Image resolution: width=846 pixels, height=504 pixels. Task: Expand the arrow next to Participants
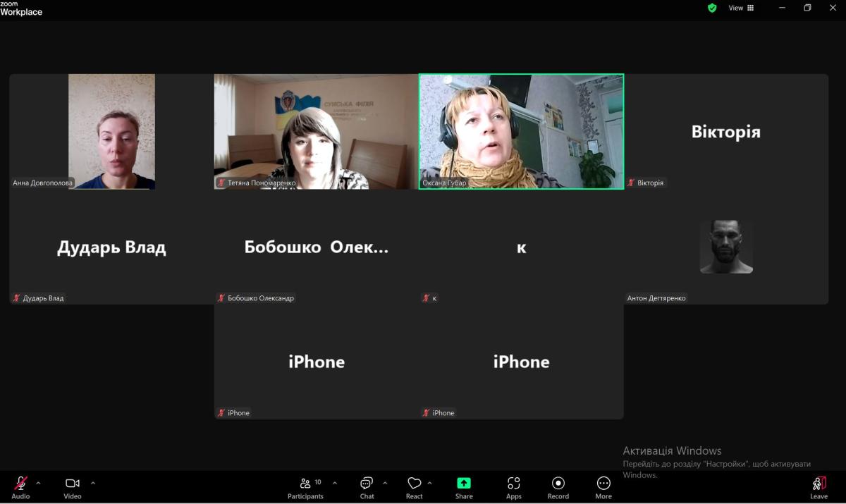[335, 483]
